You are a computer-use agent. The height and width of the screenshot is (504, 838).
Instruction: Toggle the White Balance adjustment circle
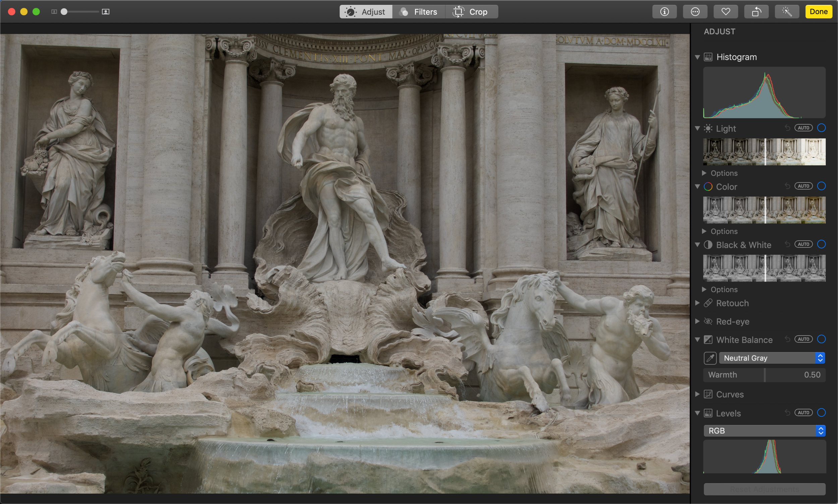[821, 339]
